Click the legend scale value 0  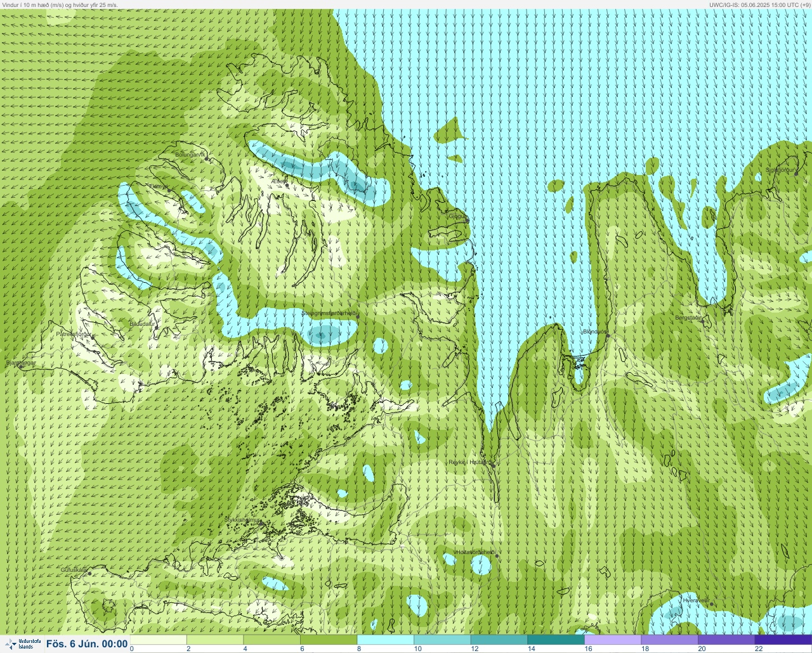coord(132,649)
